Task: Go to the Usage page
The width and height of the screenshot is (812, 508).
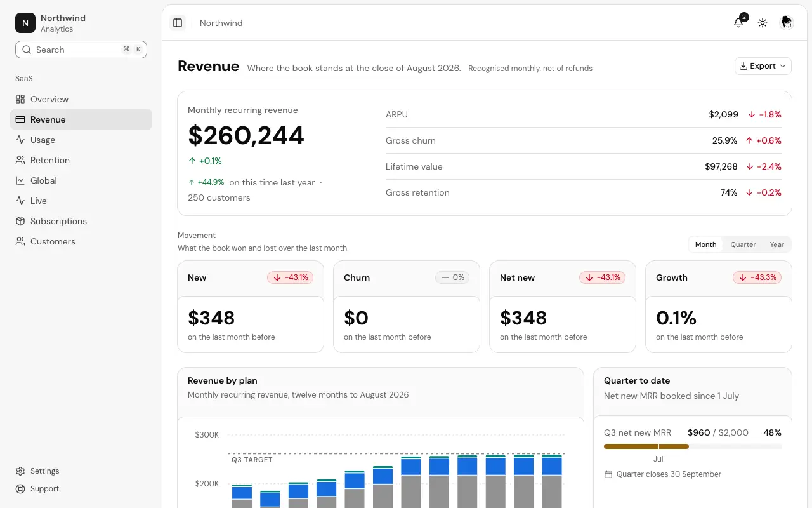Action: click(81, 140)
